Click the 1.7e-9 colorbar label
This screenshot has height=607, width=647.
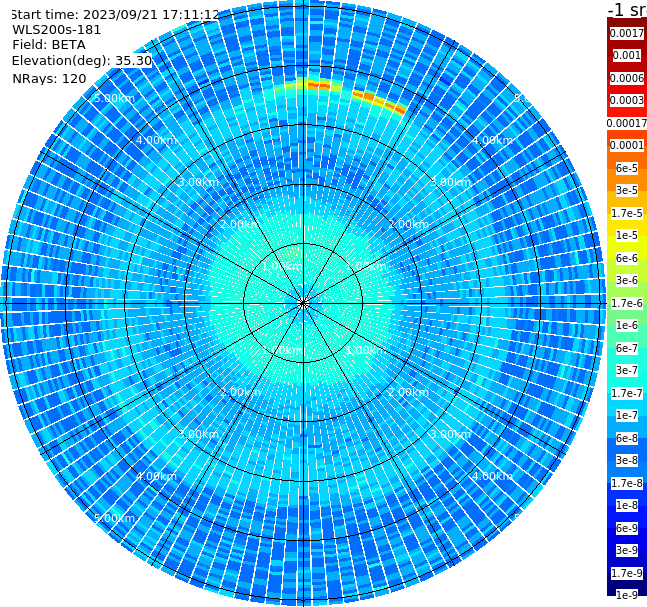pyautogui.click(x=627, y=573)
